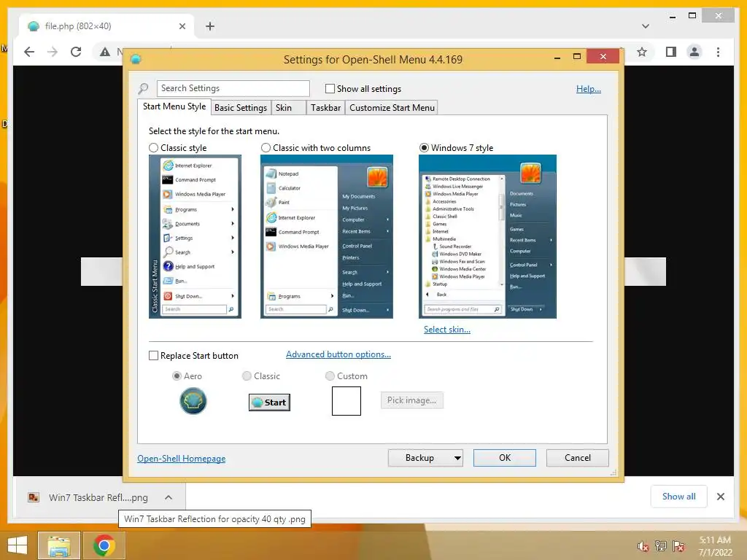The width and height of the screenshot is (747, 560).
Task: Choose the Classic button radio option
Action: coord(247,376)
